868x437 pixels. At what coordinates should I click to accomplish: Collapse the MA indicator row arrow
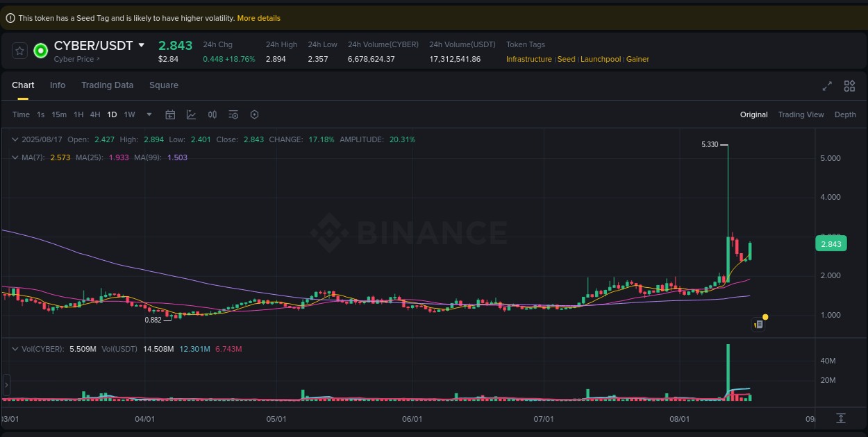pos(14,157)
